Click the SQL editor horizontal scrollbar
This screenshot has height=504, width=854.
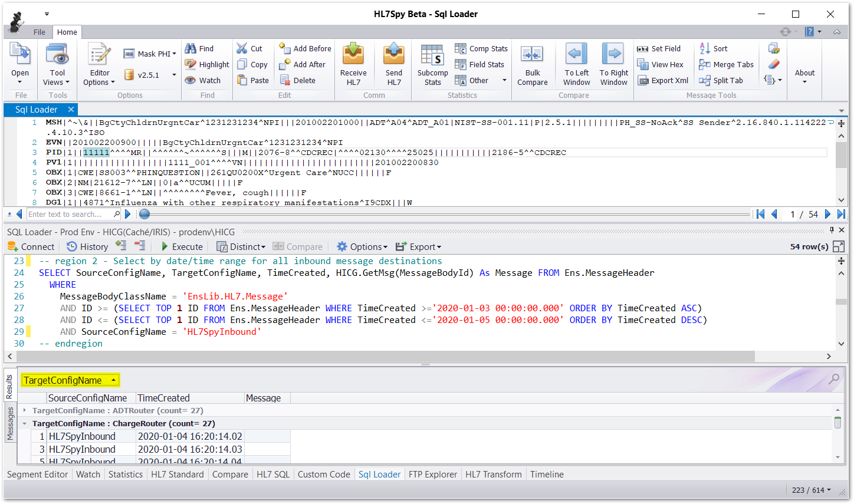click(x=386, y=356)
